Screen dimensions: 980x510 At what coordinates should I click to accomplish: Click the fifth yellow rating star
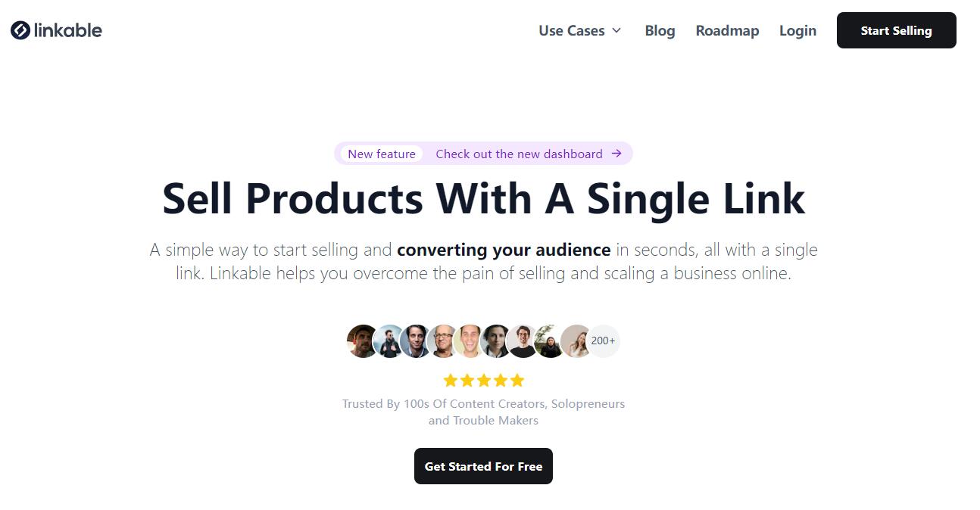[x=516, y=379]
